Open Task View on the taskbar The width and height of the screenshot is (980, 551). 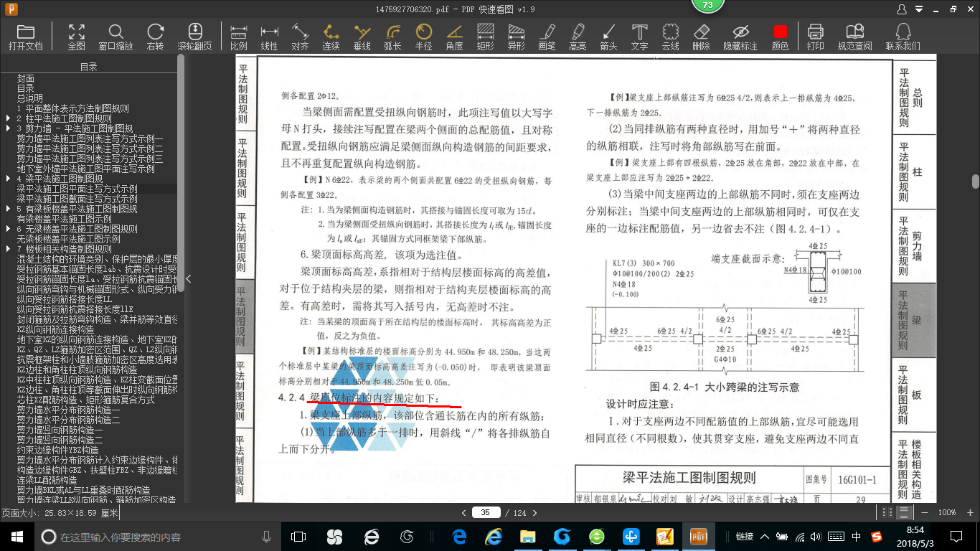click(x=298, y=537)
